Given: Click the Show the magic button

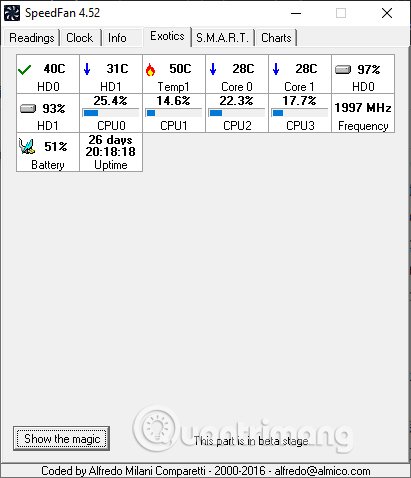Looking at the screenshot, I should pos(62,439).
